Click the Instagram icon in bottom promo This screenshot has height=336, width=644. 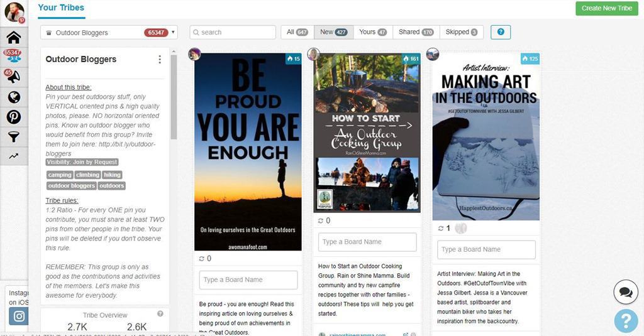click(19, 317)
